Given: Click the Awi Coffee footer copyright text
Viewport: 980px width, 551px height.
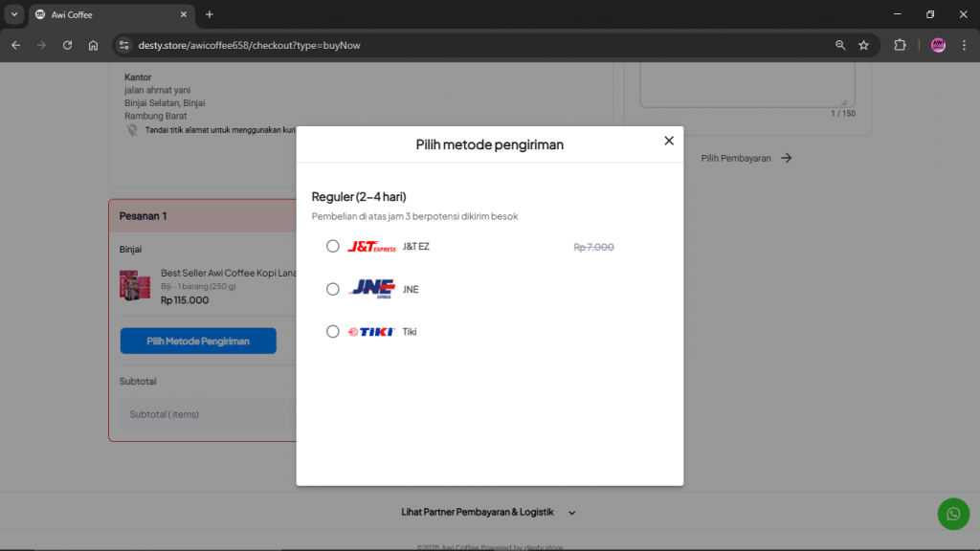Looking at the screenshot, I should (x=490, y=547).
